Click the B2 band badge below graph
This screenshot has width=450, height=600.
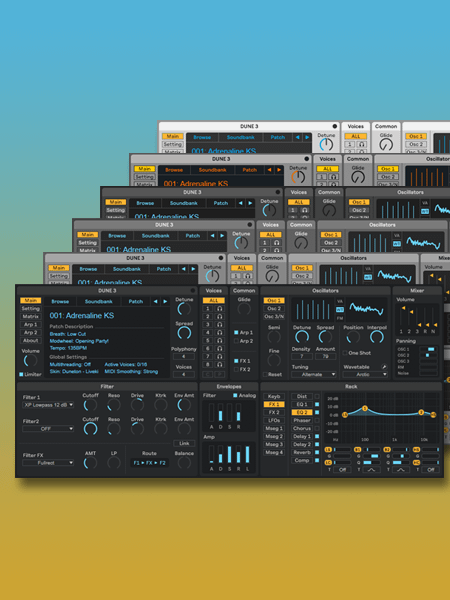click(x=387, y=450)
